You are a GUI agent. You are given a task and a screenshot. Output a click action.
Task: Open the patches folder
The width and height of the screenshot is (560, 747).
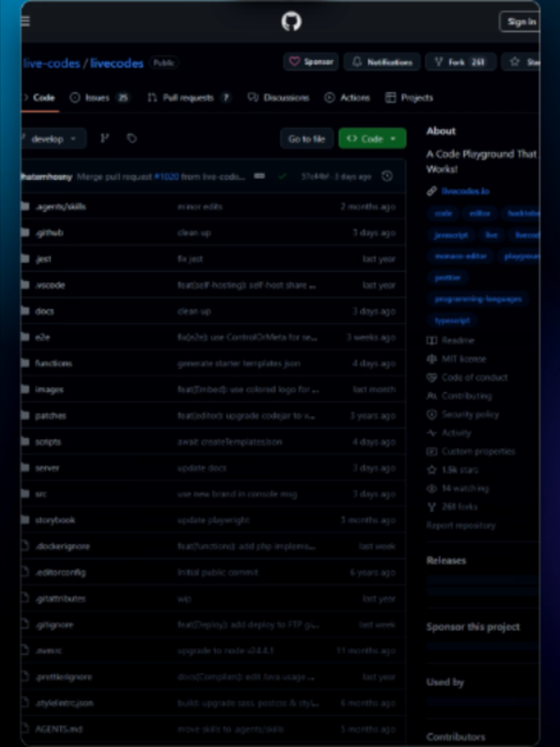point(51,416)
